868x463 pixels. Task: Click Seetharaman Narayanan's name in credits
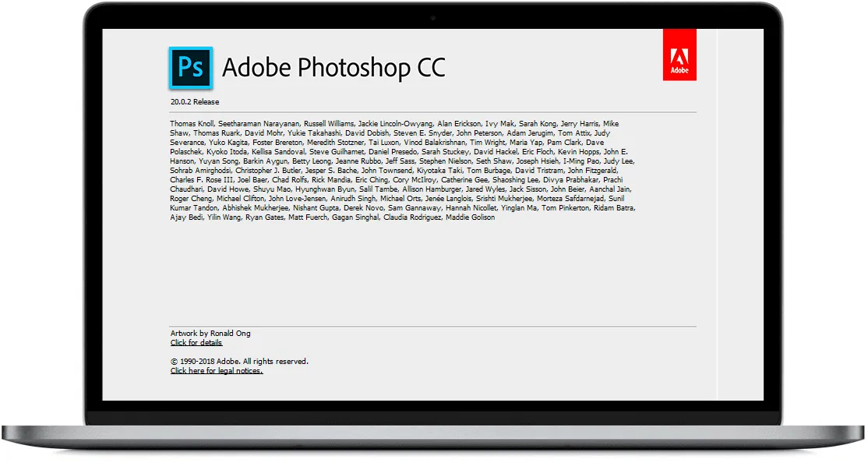coord(259,124)
